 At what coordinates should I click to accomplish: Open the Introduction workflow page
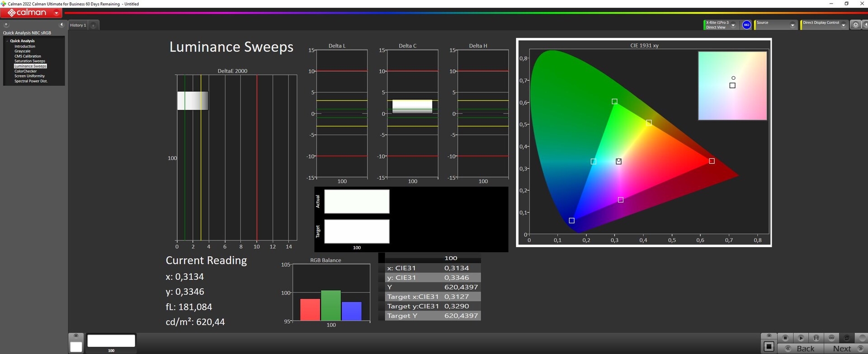click(x=24, y=46)
